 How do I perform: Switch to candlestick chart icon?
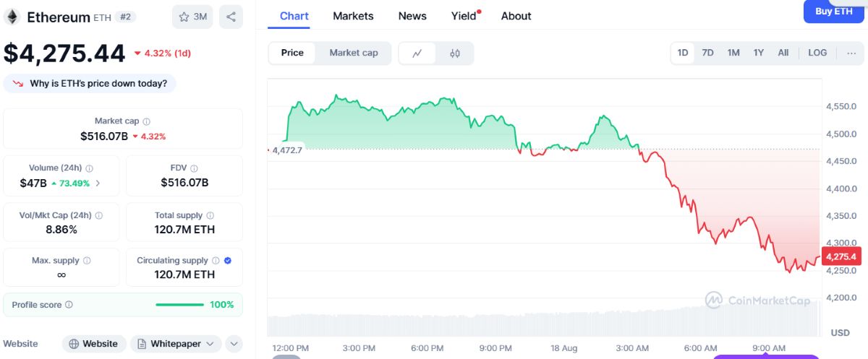click(x=455, y=53)
